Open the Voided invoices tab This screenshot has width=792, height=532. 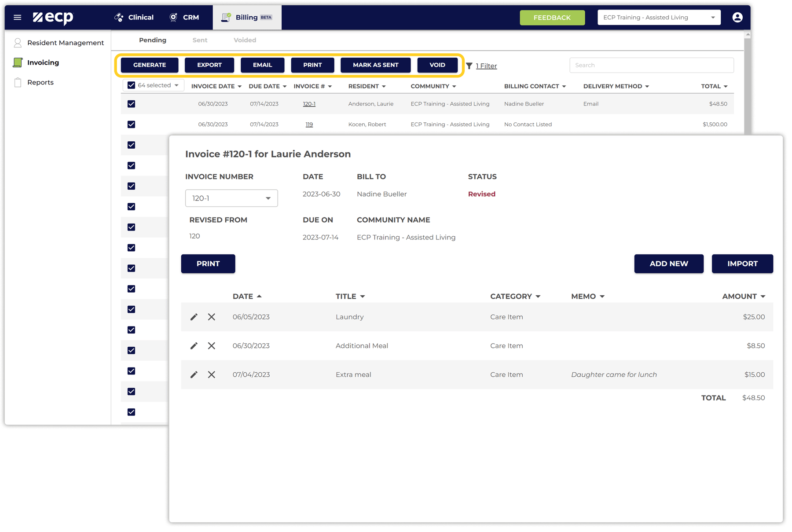(x=244, y=40)
